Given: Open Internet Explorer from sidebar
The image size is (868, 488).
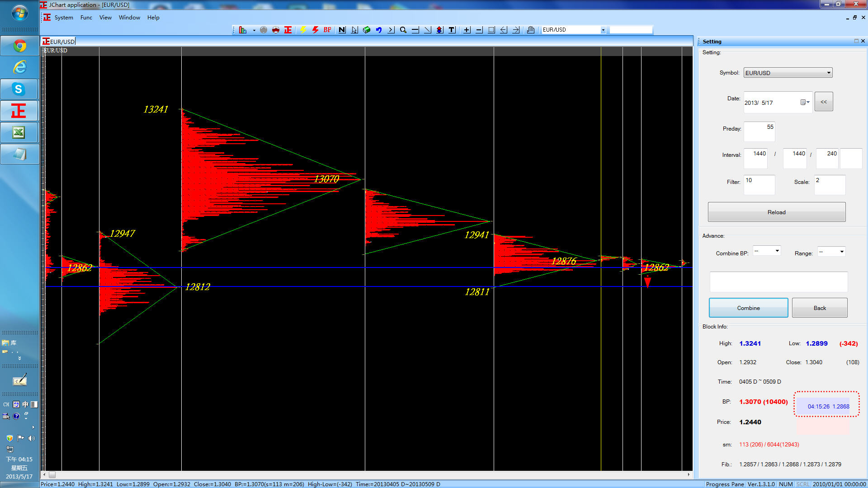Looking at the screenshot, I should (x=19, y=67).
